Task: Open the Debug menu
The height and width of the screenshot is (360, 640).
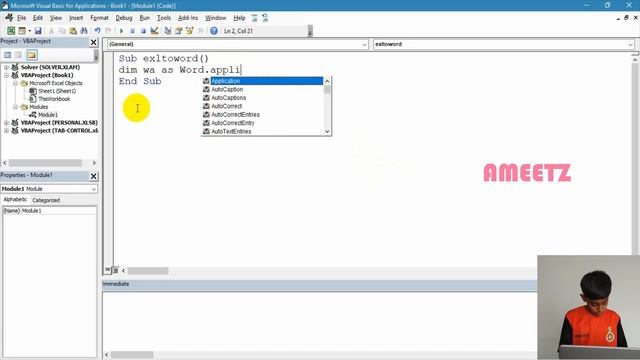Action: tap(124, 18)
